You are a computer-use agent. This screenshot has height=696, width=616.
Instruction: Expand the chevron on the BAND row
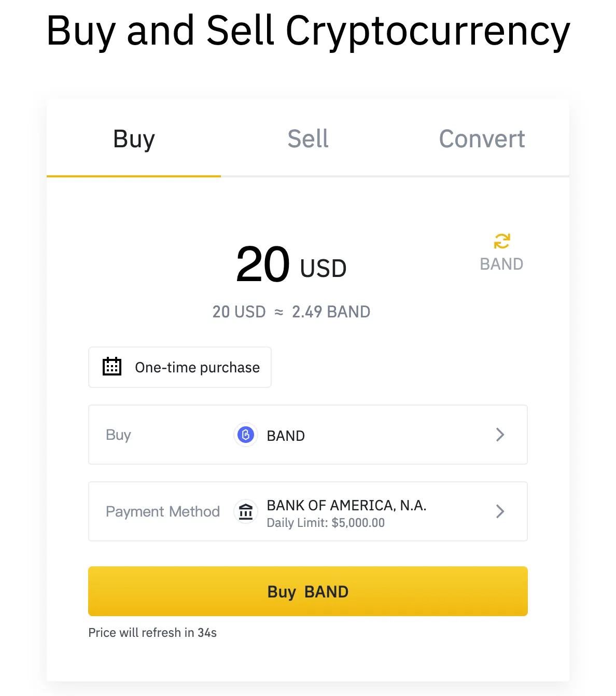click(x=500, y=435)
